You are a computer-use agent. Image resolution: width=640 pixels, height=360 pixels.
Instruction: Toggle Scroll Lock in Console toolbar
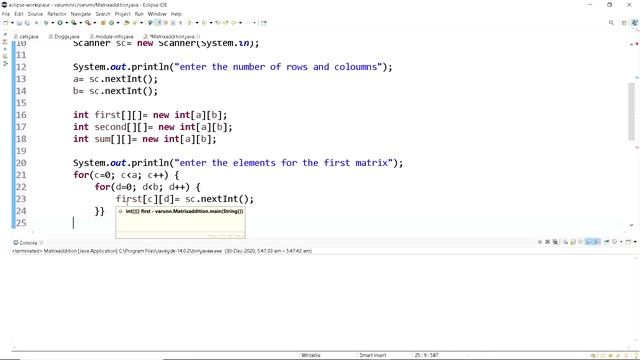click(x=573, y=242)
